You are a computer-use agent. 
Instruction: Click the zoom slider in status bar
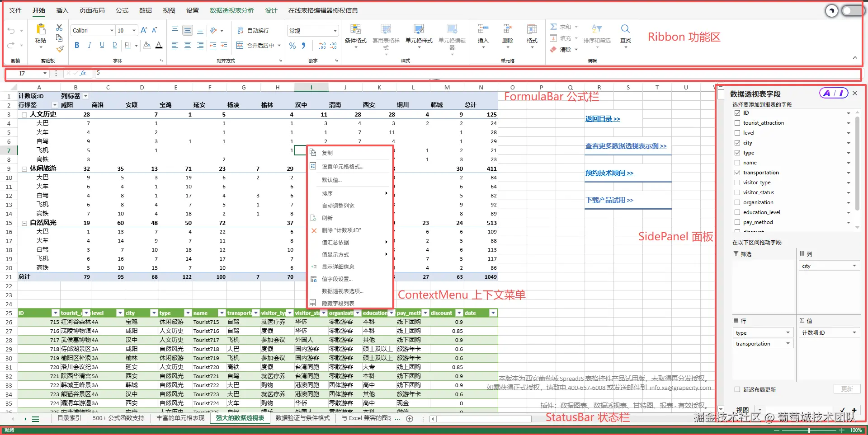tap(809, 430)
